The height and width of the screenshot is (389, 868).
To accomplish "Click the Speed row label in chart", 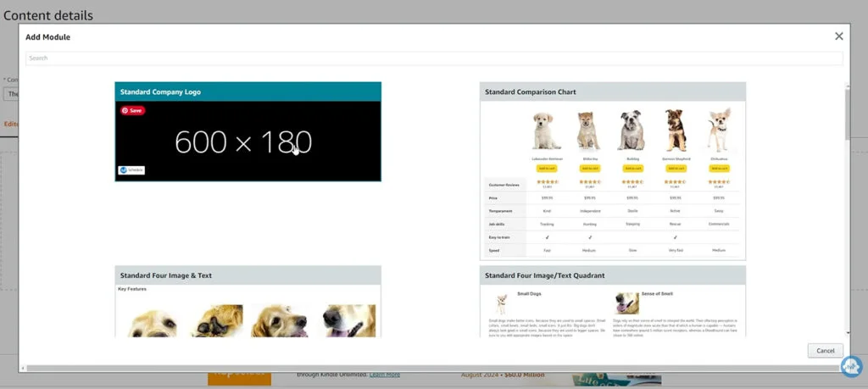I will [494, 251].
